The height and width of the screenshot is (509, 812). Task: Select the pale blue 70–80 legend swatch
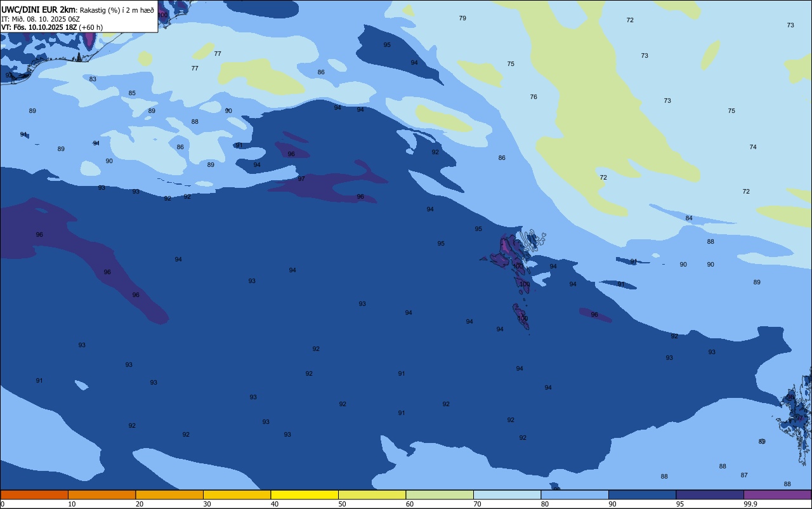coord(507,494)
